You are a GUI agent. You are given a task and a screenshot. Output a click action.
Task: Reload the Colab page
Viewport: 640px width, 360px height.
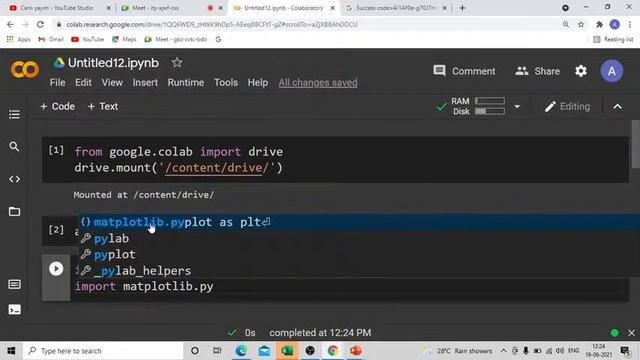click(x=40, y=24)
